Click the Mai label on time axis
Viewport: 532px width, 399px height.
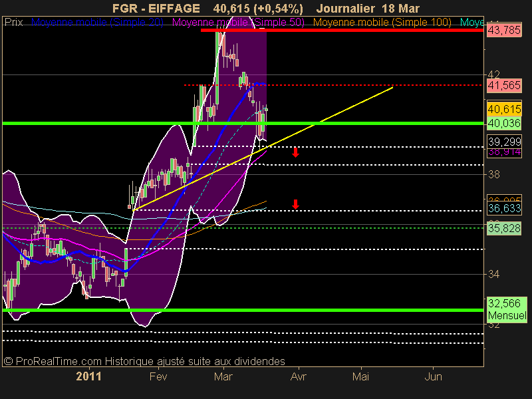360,376
